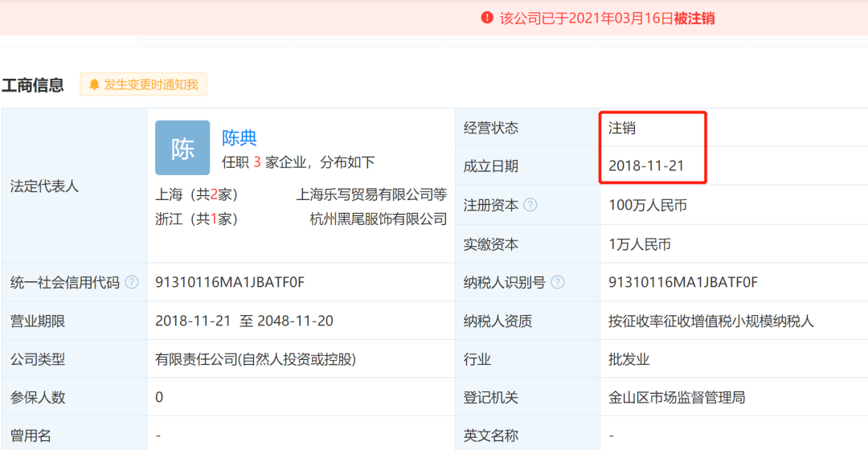The width and height of the screenshot is (868, 450).
Task: Click the 营业期限 label
Action: click(x=38, y=321)
